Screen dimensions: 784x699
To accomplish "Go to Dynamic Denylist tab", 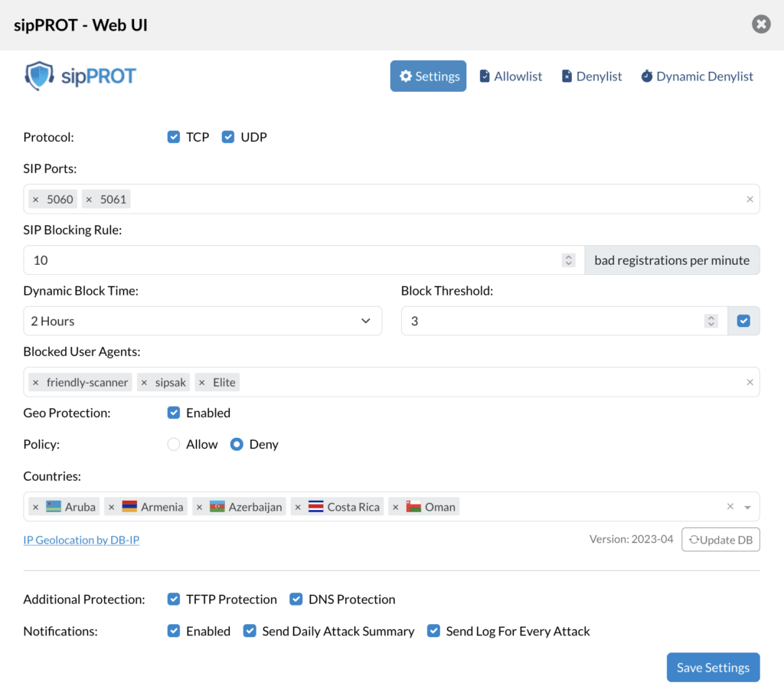I will [697, 76].
